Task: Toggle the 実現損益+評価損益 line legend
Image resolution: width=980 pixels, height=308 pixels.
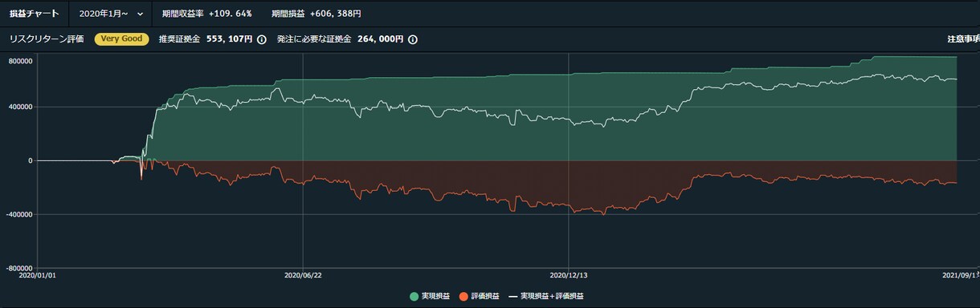Action: [546, 297]
